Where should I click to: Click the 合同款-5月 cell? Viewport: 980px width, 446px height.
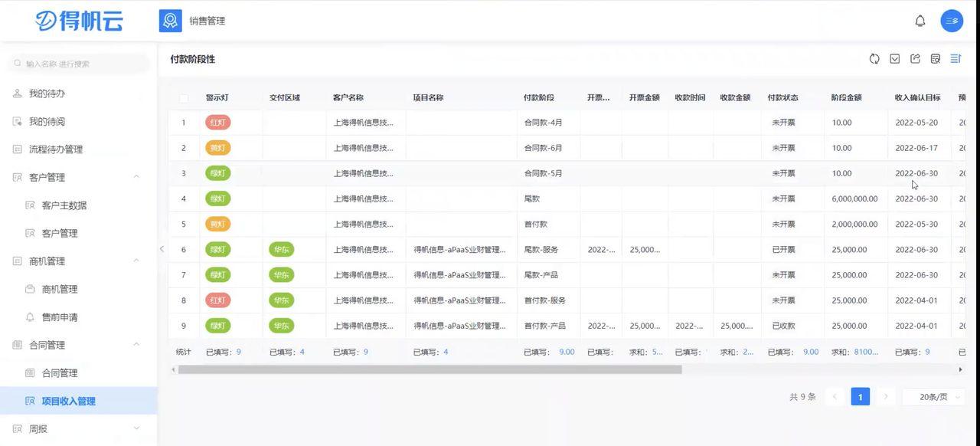[543, 173]
